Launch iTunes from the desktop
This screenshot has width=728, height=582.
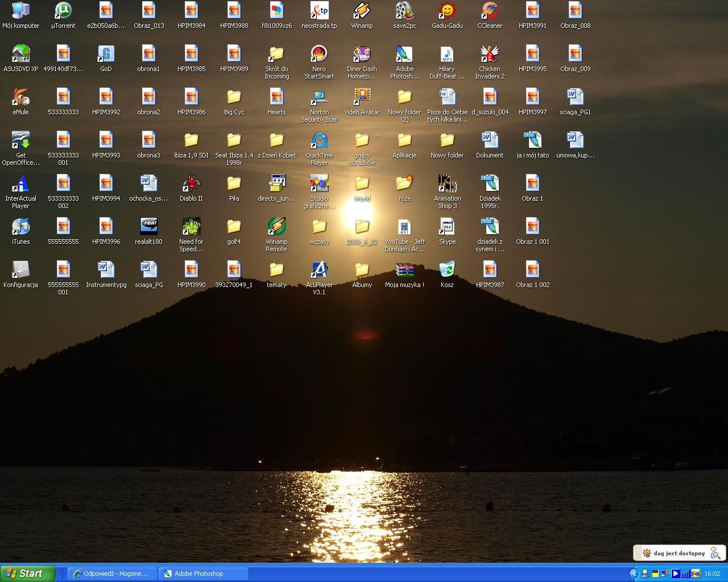(x=20, y=231)
